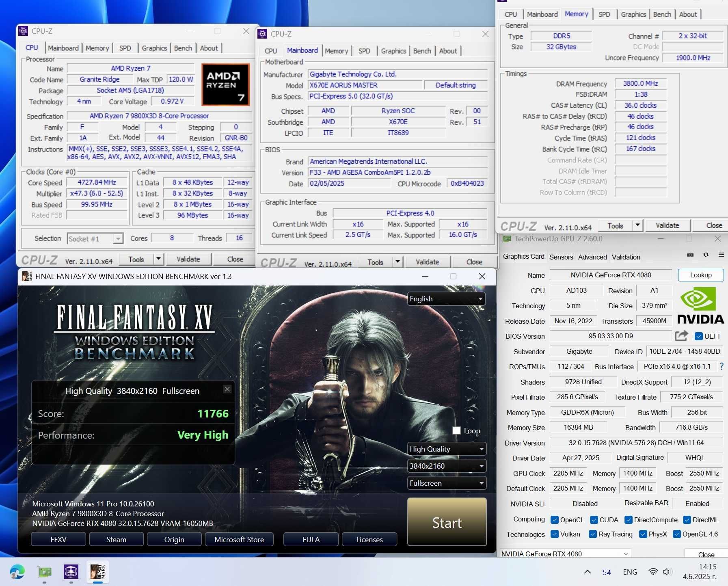The height and width of the screenshot is (586, 728).
Task: Click the Specification field in CPU-Z
Action: (159, 116)
